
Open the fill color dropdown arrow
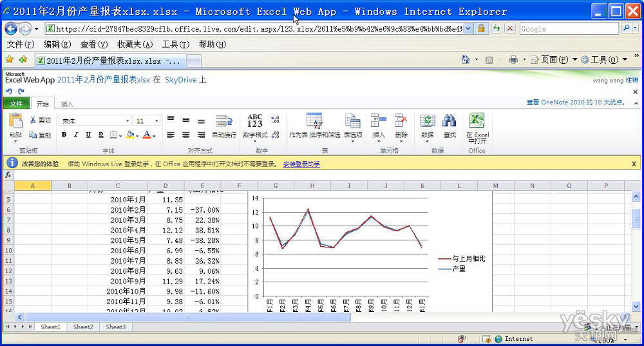tap(137, 135)
